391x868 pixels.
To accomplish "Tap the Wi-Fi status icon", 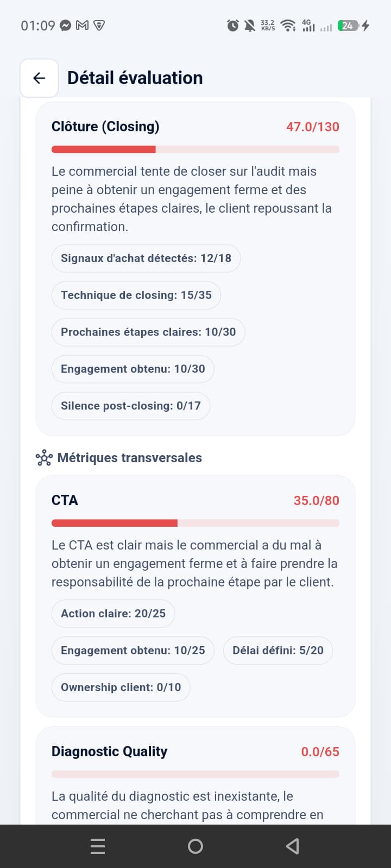I will point(288,25).
